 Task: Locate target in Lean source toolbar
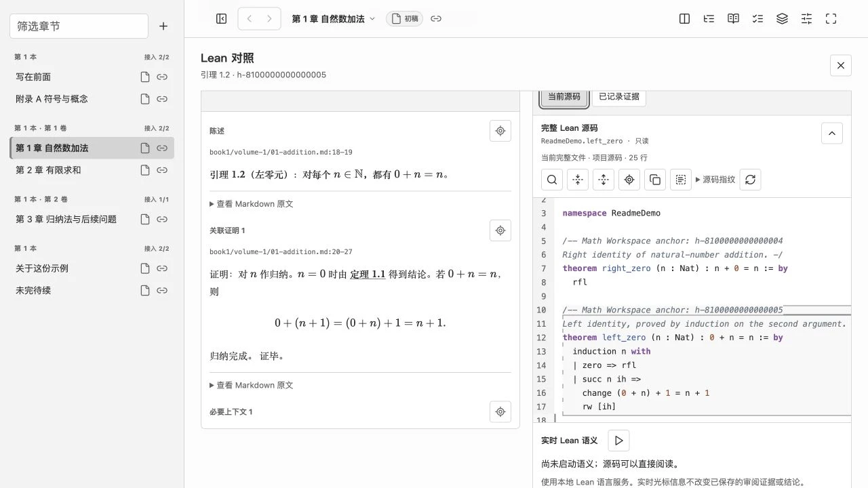pos(629,180)
